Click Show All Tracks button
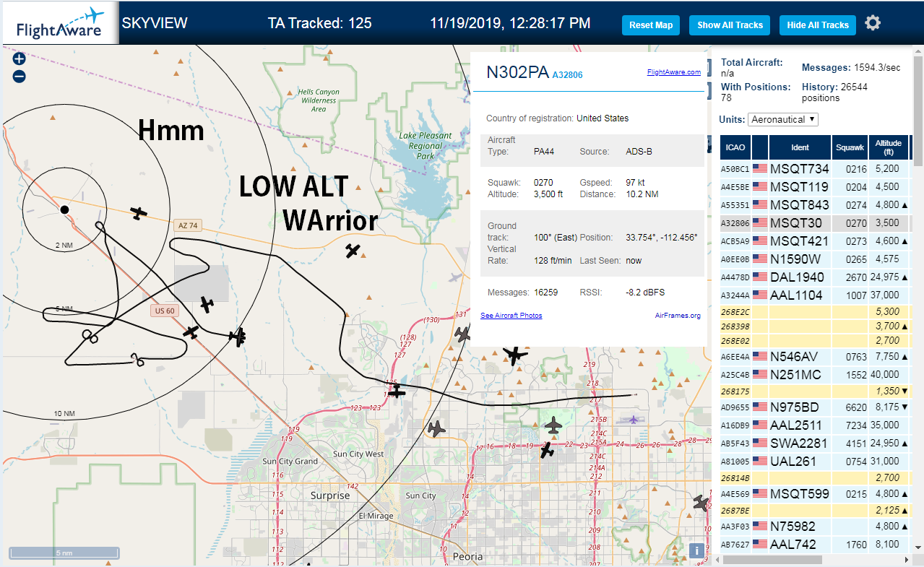Viewport: 924px width, 567px height. coord(730,25)
